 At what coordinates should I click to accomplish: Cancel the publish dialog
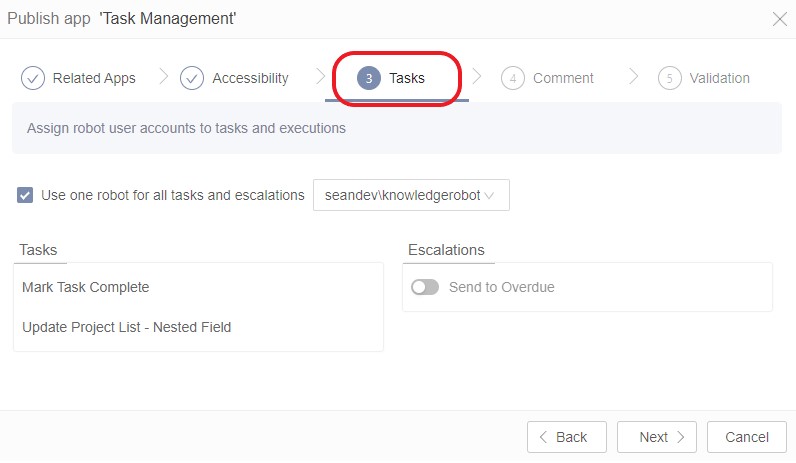(746, 437)
